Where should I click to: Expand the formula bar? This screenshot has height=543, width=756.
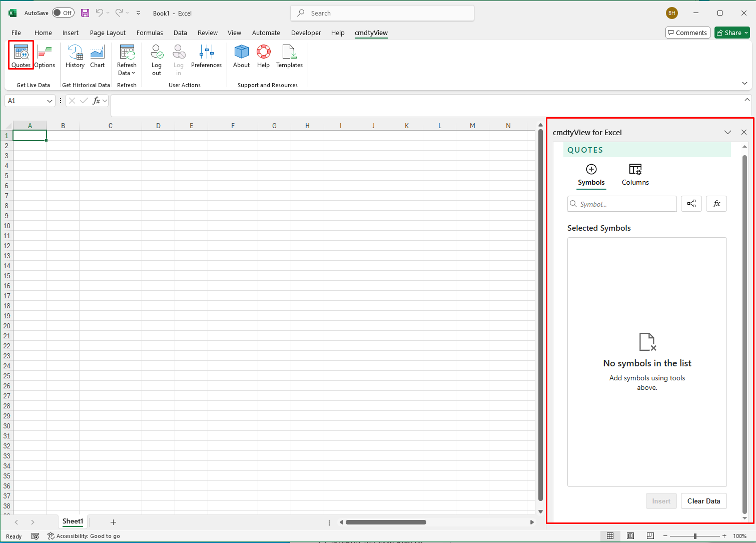coord(747,100)
